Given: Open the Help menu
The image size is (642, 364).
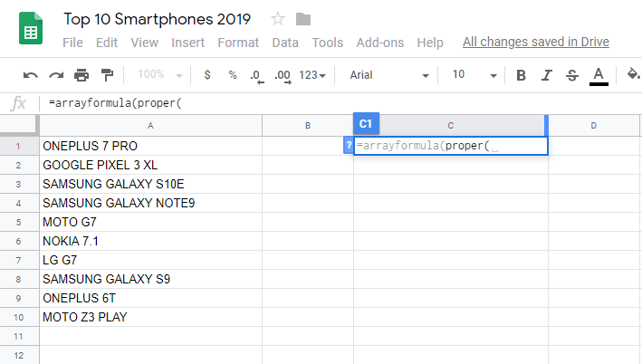Looking at the screenshot, I should 430,43.
